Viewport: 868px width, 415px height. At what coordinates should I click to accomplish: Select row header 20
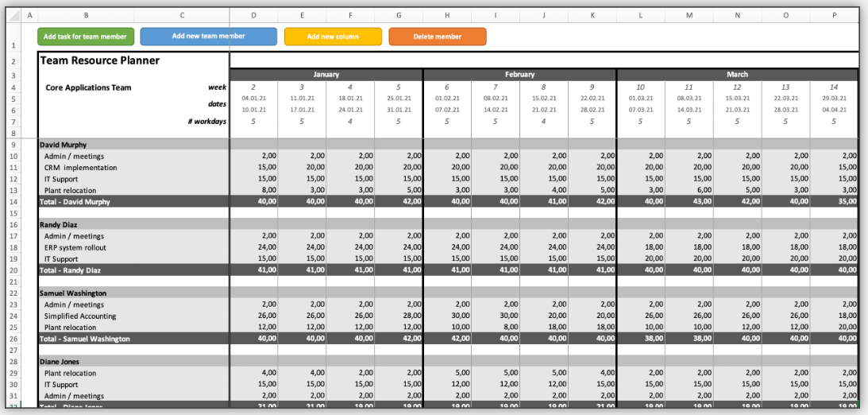tap(13, 270)
